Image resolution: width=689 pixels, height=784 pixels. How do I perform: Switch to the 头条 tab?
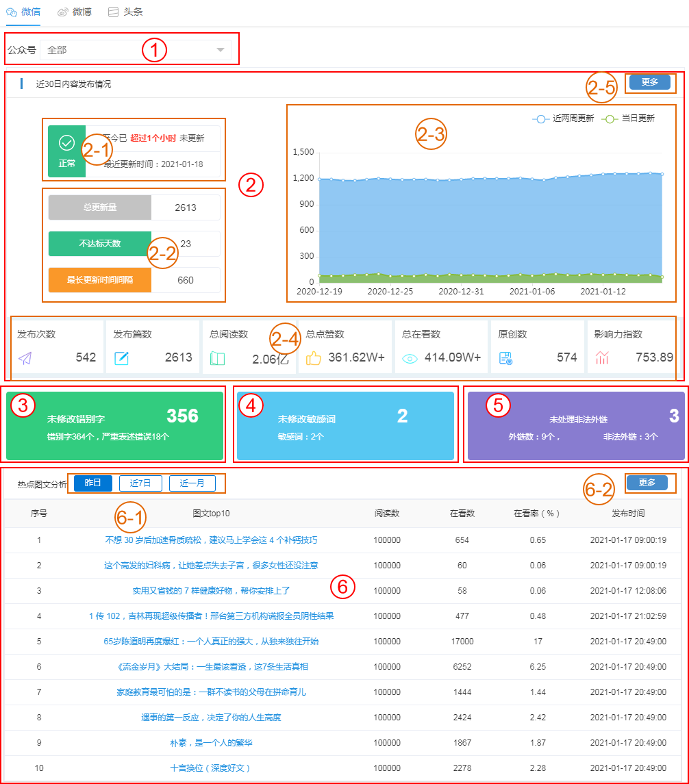pos(121,12)
